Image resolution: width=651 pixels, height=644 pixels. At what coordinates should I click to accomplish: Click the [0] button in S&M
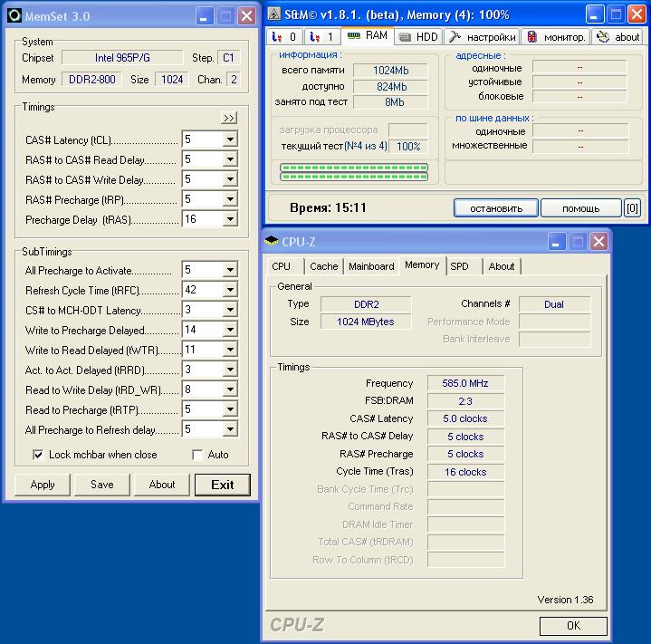[632, 208]
